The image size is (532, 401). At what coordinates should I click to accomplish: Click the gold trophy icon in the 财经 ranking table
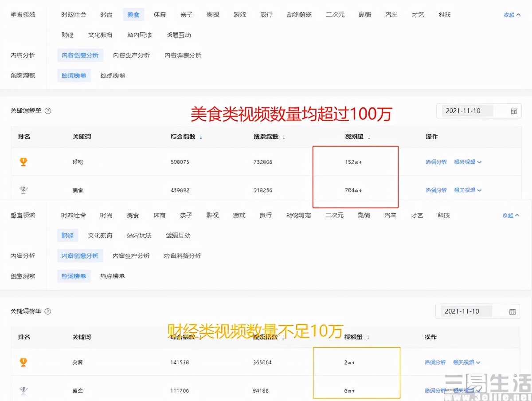23,362
